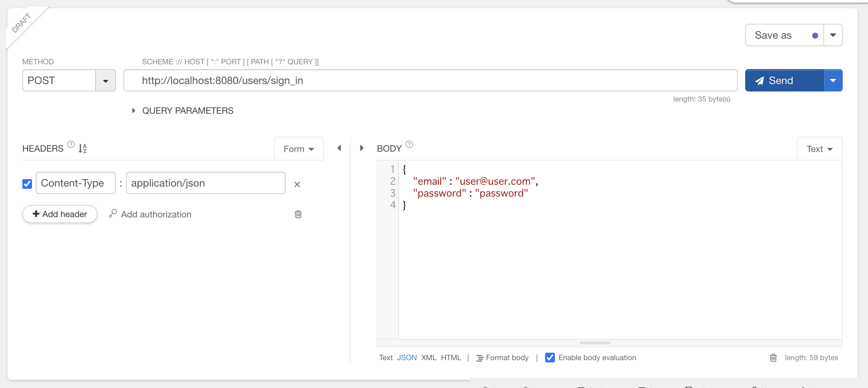Viewport: 868px width, 388px height.
Task: Switch body syntax to XML
Action: [428, 358]
